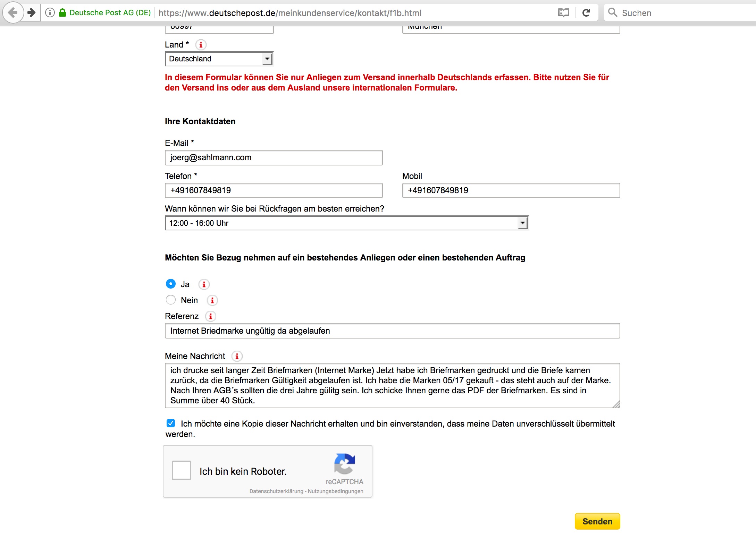Open site information icon in address bar
Image resolution: width=756 pixels, height=548 pixels.
50,13
